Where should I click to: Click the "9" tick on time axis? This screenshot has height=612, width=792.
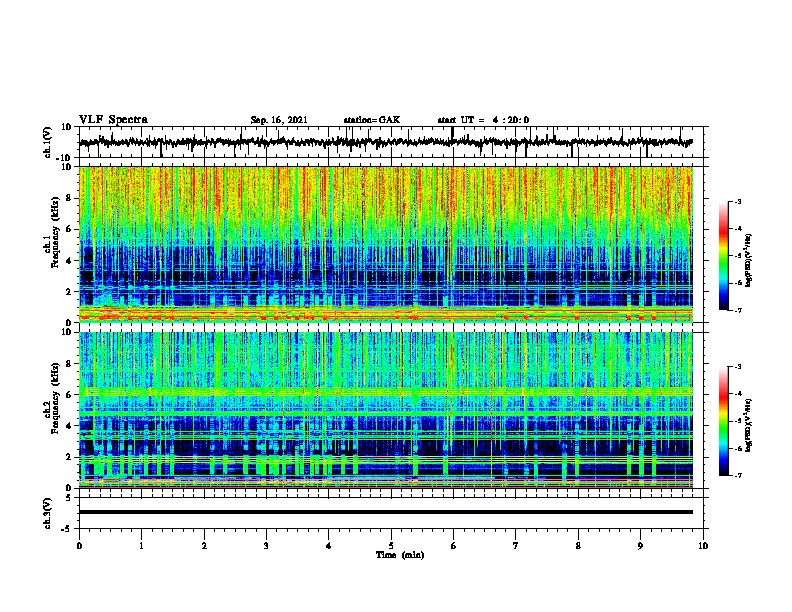640,546
